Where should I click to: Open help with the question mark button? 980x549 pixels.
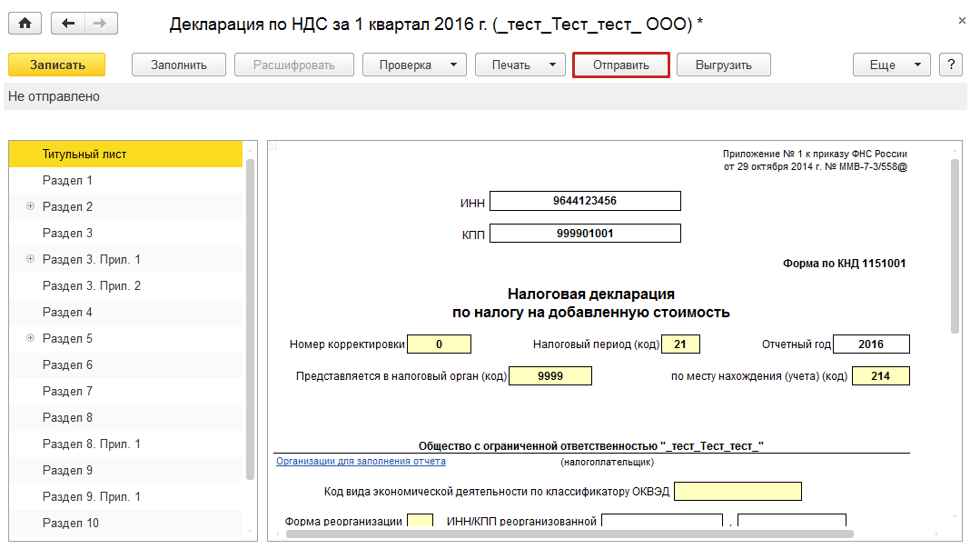950,65
